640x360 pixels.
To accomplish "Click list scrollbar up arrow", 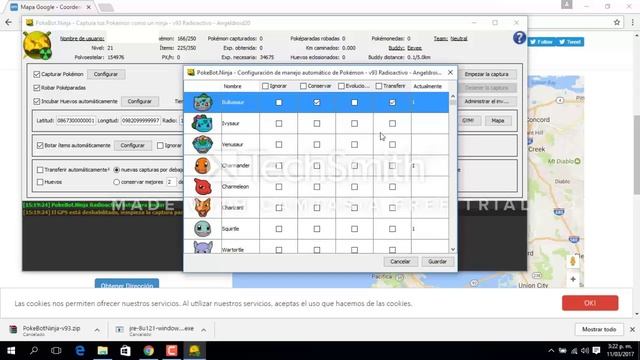I will 453,96.
